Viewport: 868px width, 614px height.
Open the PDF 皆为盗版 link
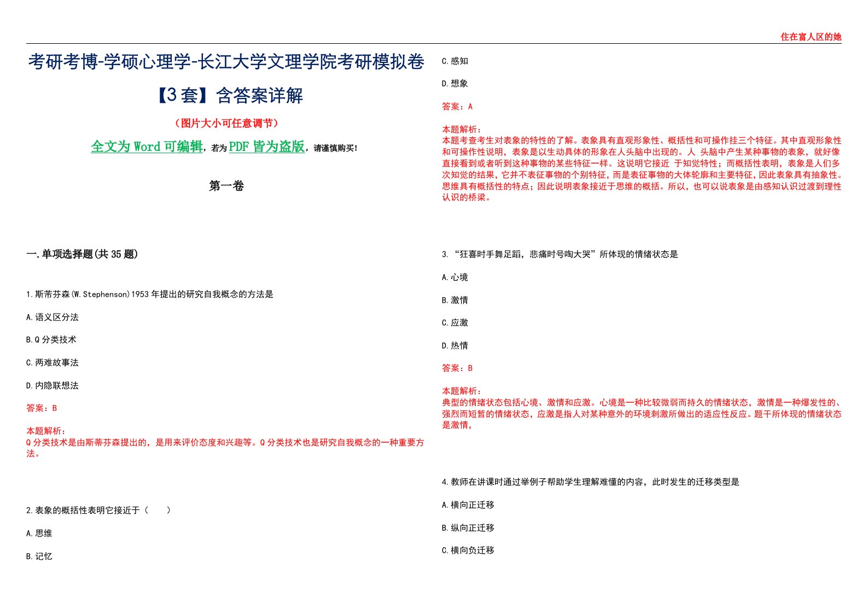tap(266, 147)
